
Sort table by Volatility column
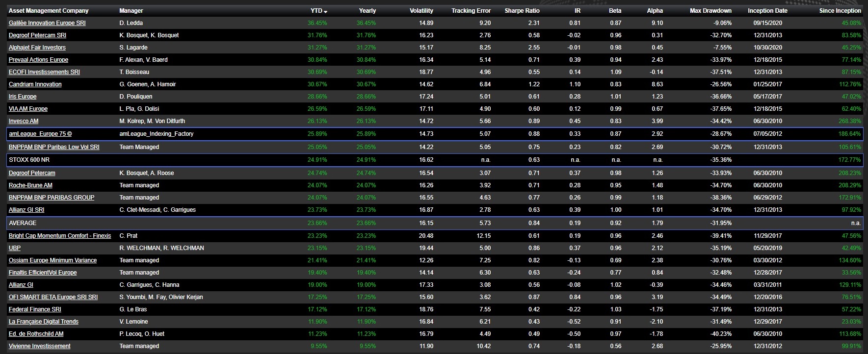[x=421, y=11]
